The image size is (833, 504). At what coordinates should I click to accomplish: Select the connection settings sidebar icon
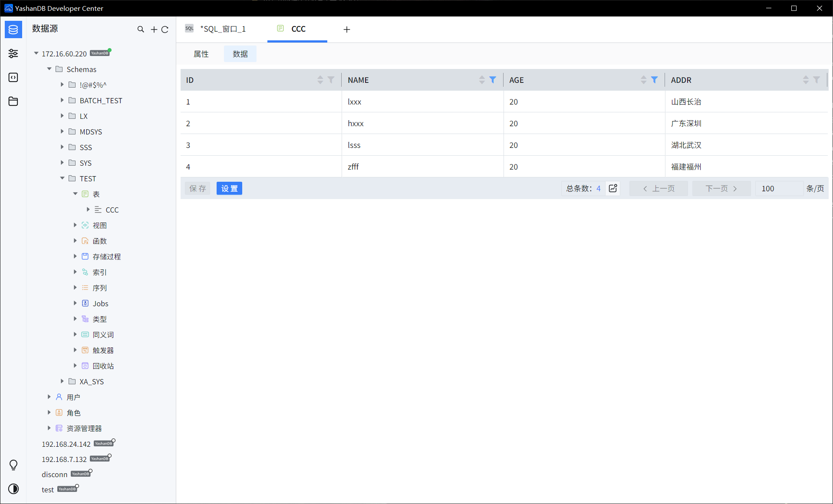[x=13, y=53]
